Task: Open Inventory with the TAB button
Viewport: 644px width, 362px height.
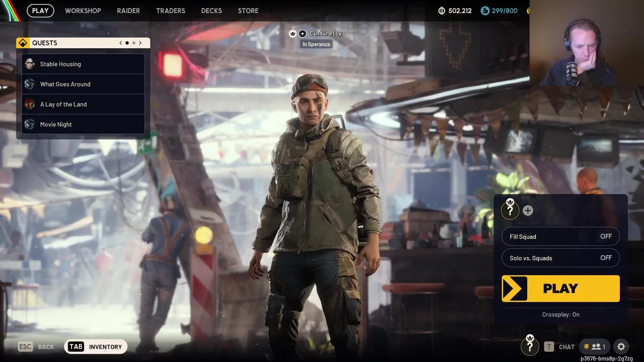Action: 96,347
